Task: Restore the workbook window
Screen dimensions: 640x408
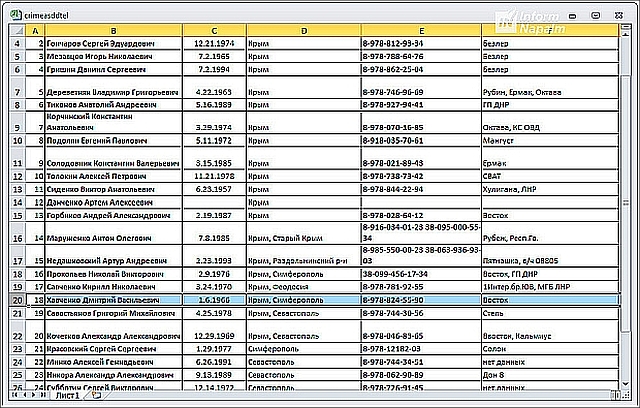Action: click(596, 16)
